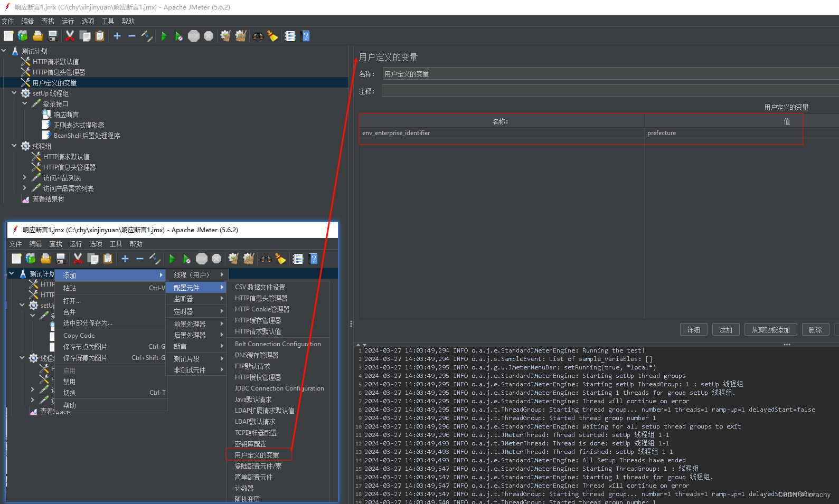
Task: Collapse the 测试计划 node in the upper tree
Action: [x=4, y=51]
